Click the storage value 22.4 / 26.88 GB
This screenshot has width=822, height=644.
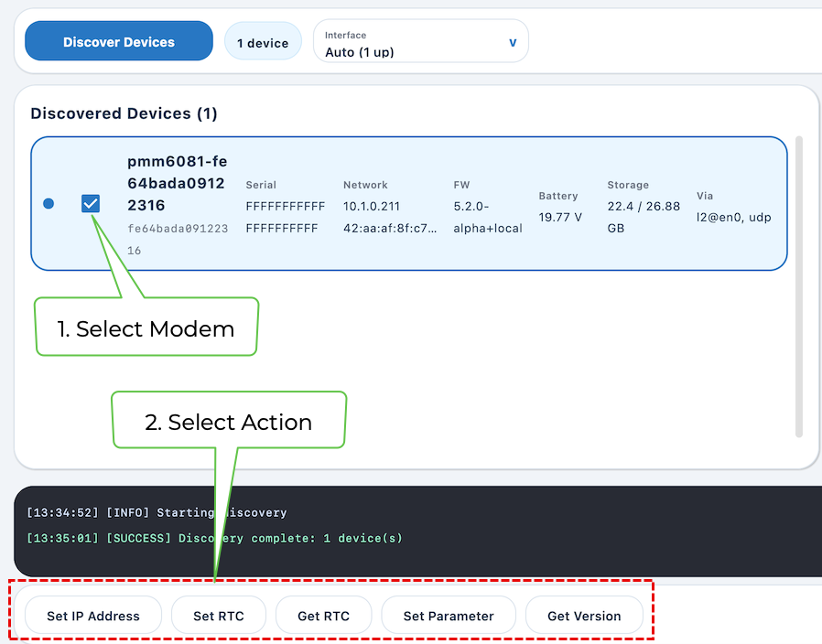(x=644, y=218)
